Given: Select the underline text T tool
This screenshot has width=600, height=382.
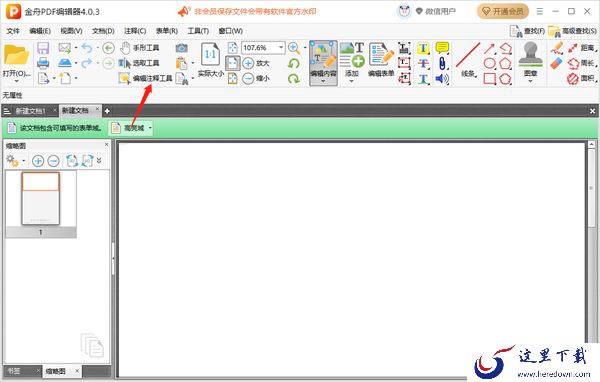Looking at the screenshot, I should [x=423, y=79].
